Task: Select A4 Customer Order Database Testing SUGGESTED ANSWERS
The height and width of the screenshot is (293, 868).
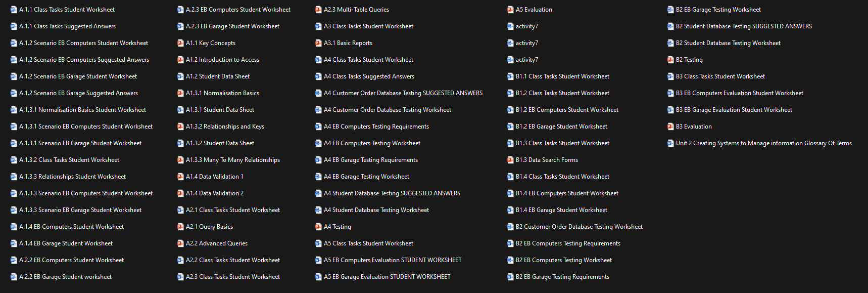Action: pos(403,93)
